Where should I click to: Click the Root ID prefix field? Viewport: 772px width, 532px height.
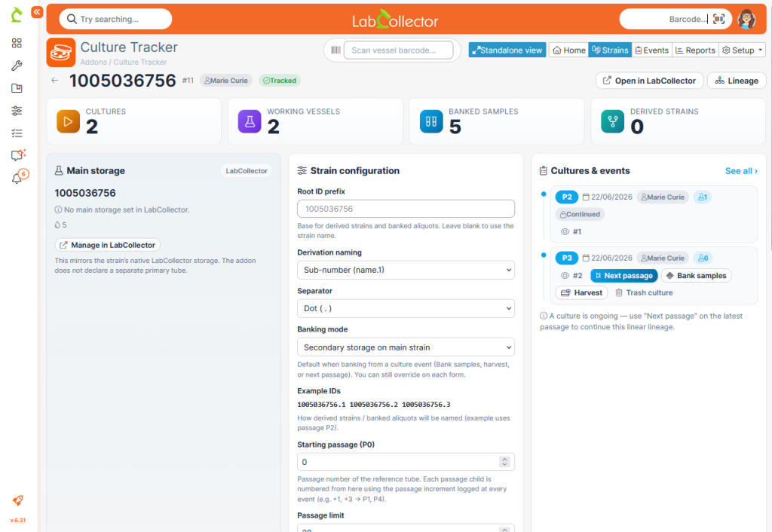(x=406, y=209)
